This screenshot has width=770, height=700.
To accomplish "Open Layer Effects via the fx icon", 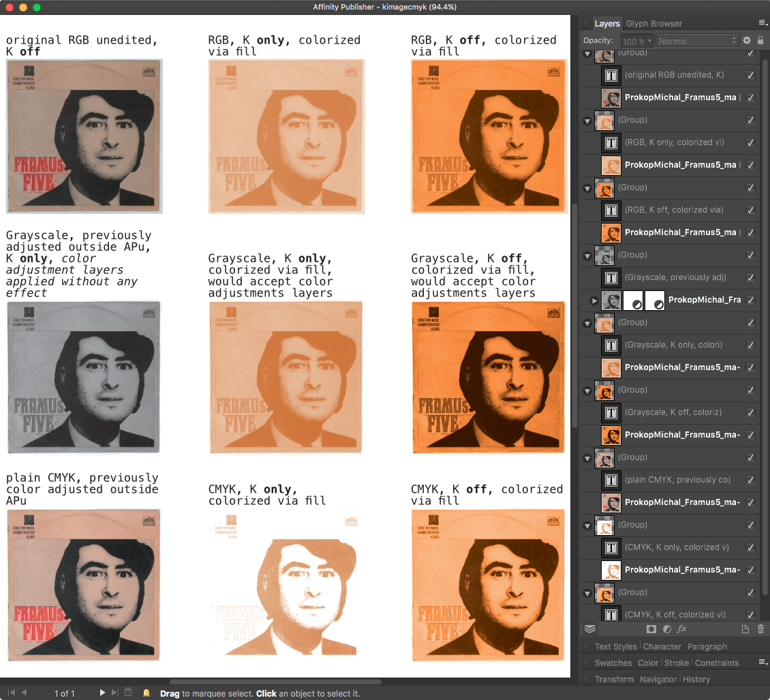I will pyautogui.click(x=681, y=628).
